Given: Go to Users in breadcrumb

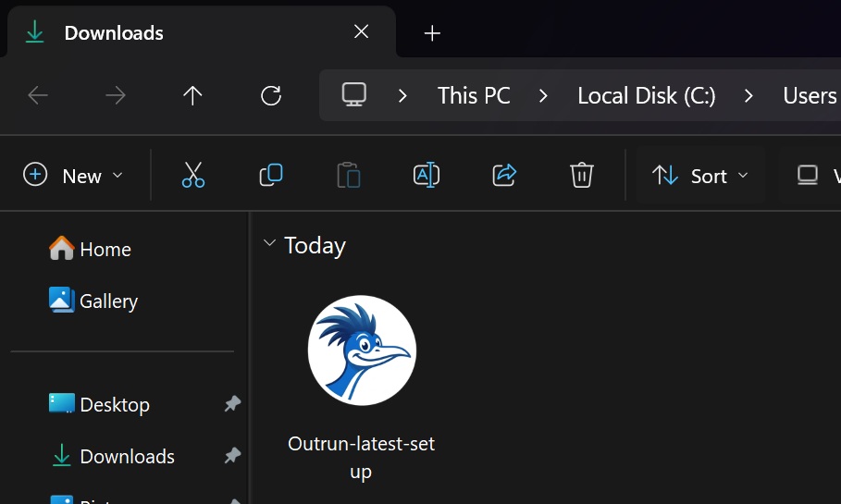Looking at the screenshot, I should click(x=810, y=96).
